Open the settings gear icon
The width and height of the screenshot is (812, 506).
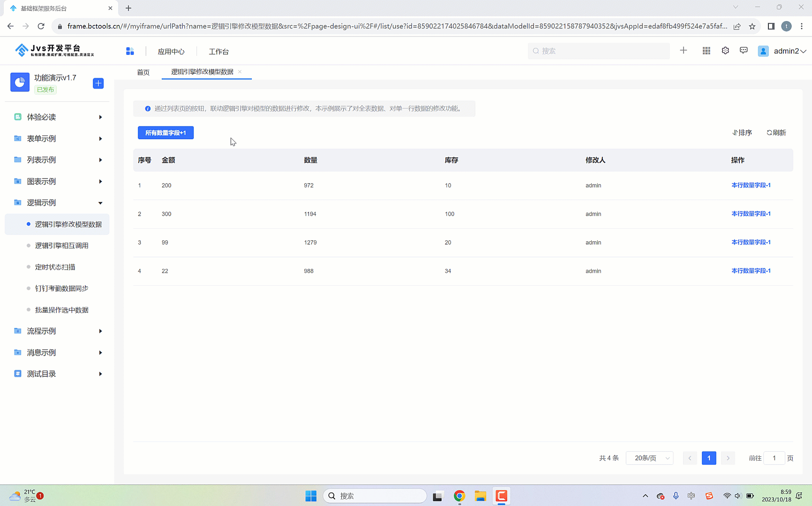tap(725, 51)
